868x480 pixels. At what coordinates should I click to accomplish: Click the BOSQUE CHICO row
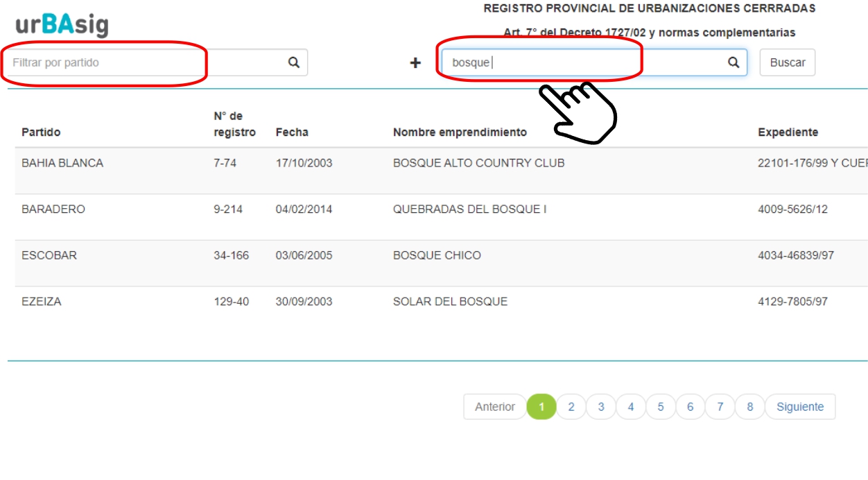pos(437,256)
